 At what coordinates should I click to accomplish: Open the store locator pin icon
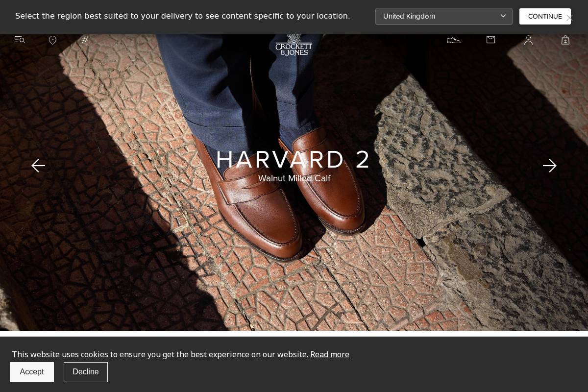52,40
